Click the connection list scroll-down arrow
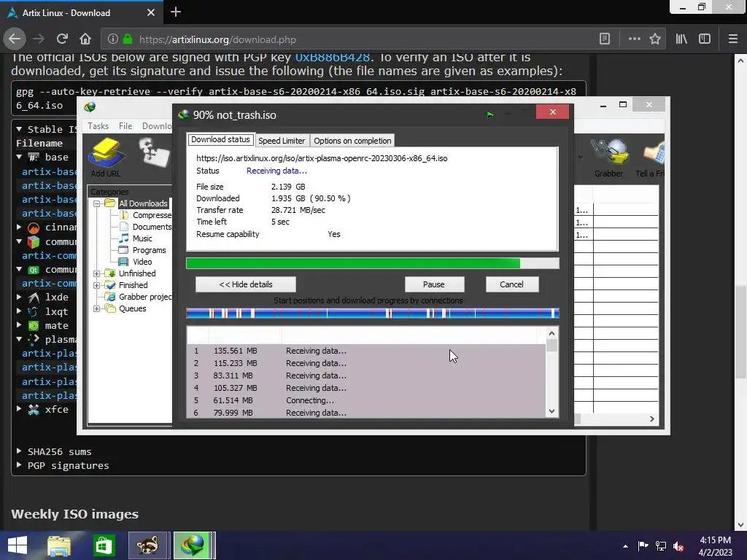 pyautogui.click(x=551, y=411)
